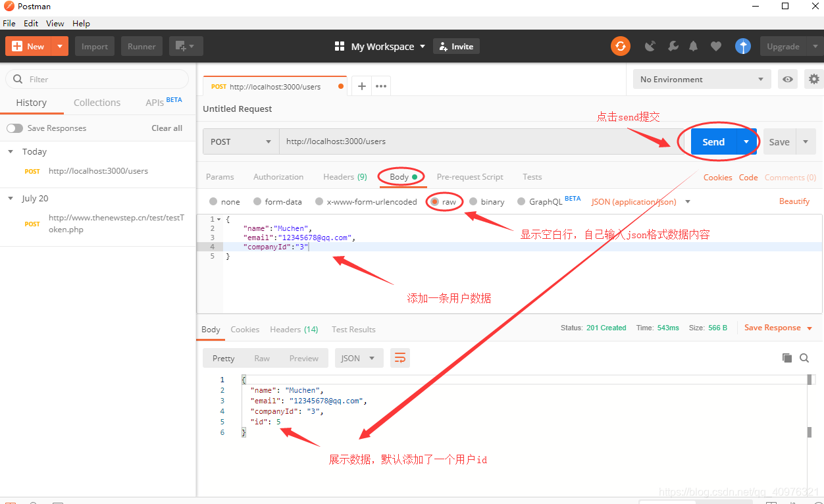
Task: Select raw body type
Action: coord(435,202)
